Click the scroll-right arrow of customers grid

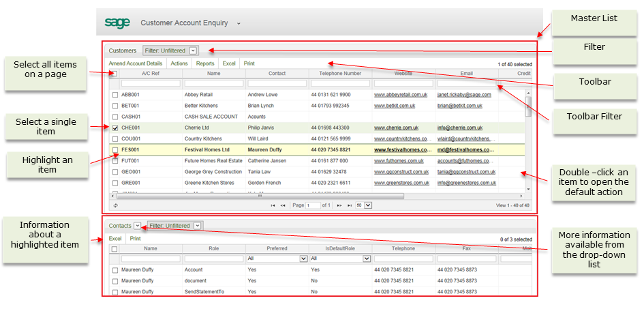tap(522, 196)
